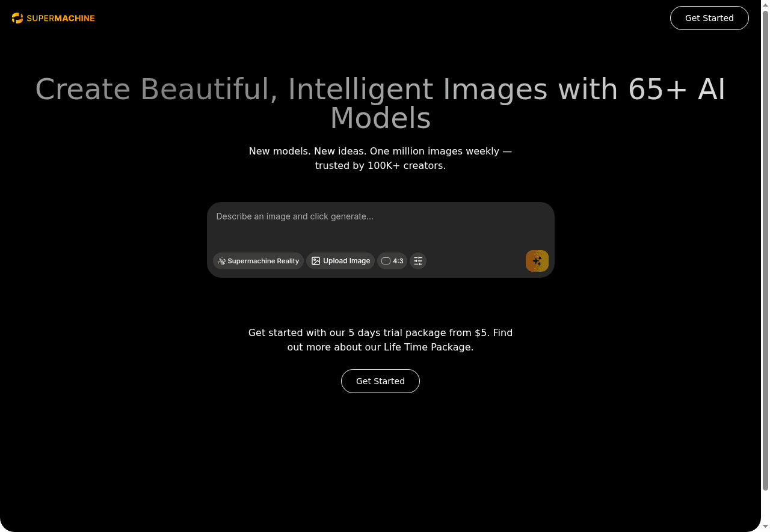
Task: Click the Supermachine logo icon
Action: point(17,18)
